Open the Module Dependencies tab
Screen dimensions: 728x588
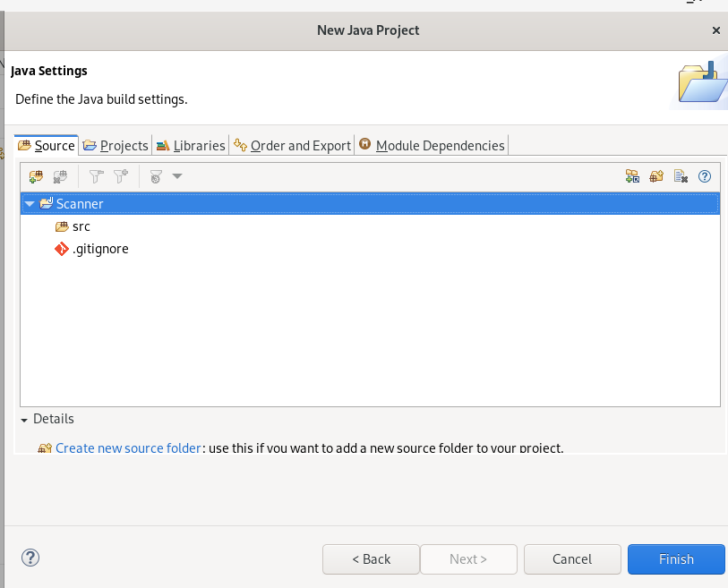[432, 145]
